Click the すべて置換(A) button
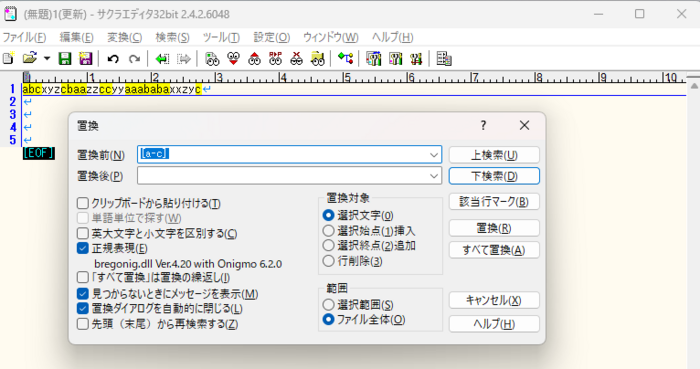 point(494,250)
